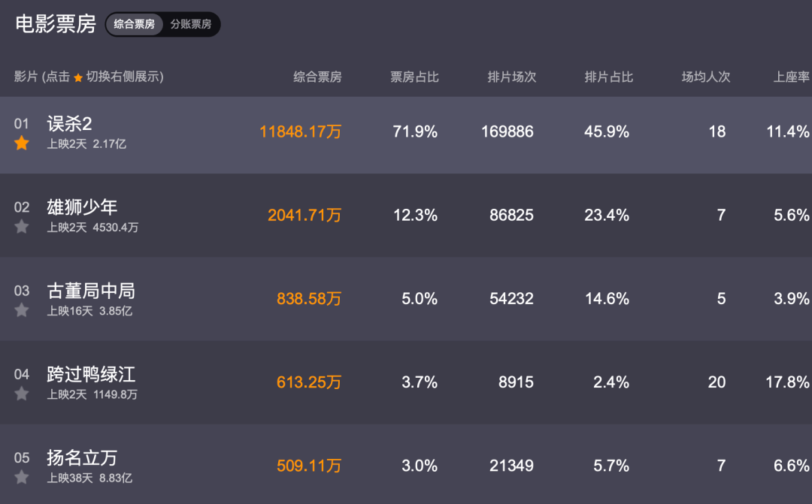The width and height of the screenshot is (812, 504).
Task: Open the film title 古董局中局
Action: pos(91,291)
